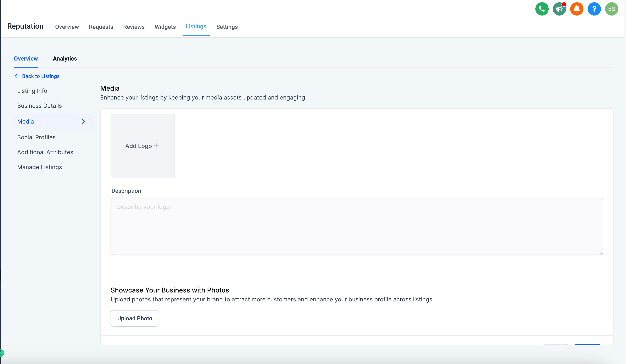Select Listing Info in the sidebar

pyautogui.click(x=32, y=91)
